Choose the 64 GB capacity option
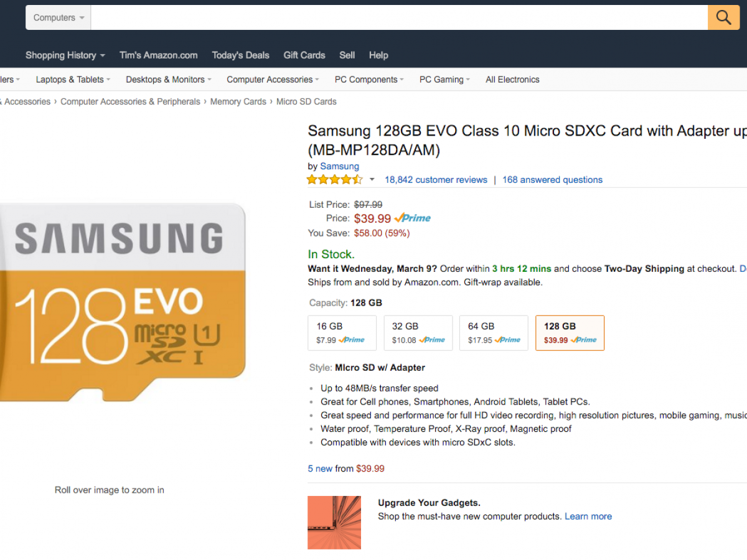This screenshot has width=747, height=560. pyautogui.click(x=494, y=333)
